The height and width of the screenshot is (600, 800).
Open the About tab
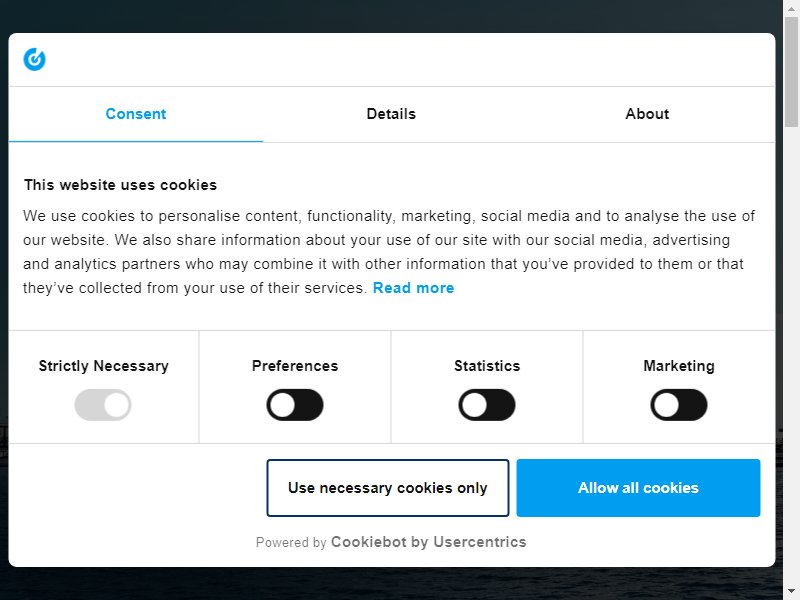pos(647,114)
